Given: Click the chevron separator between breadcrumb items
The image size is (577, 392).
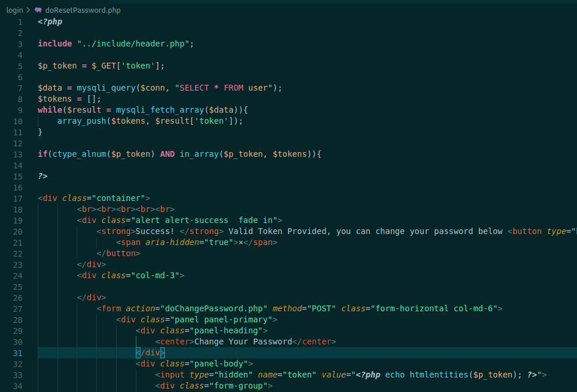Looking at the screenshot, I should click(27, 10).
